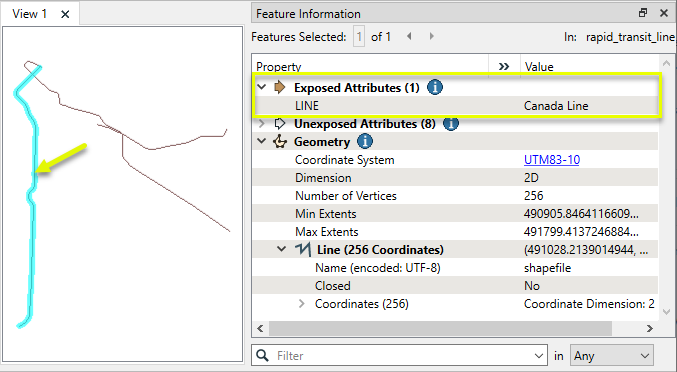Open the filter 'in Any' dropdown
The width and height of the screenshot is (677, 372).
[x=612, y=356]
